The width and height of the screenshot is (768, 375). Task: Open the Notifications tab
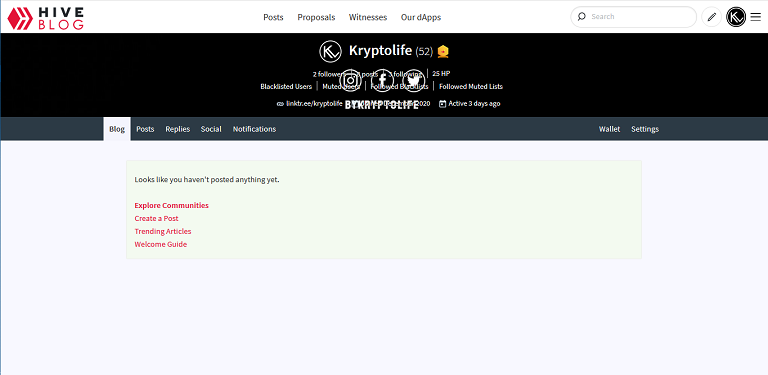coord(254,129)
